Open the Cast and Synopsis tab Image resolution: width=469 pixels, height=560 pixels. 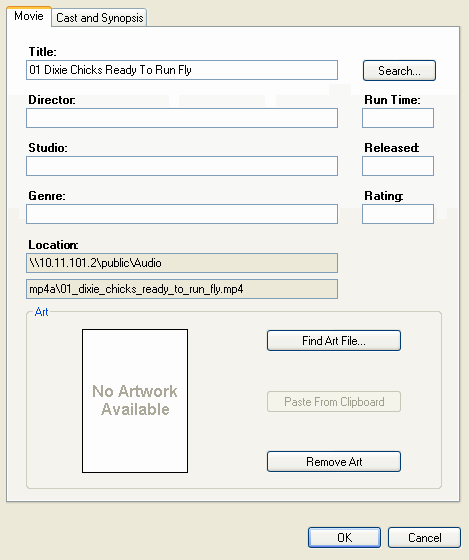coord(100,18)
